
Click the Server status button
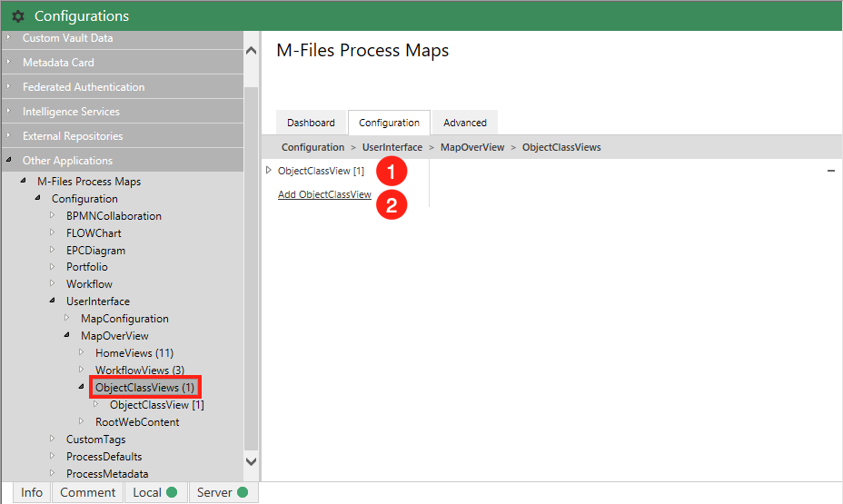[x=223, y=492]
